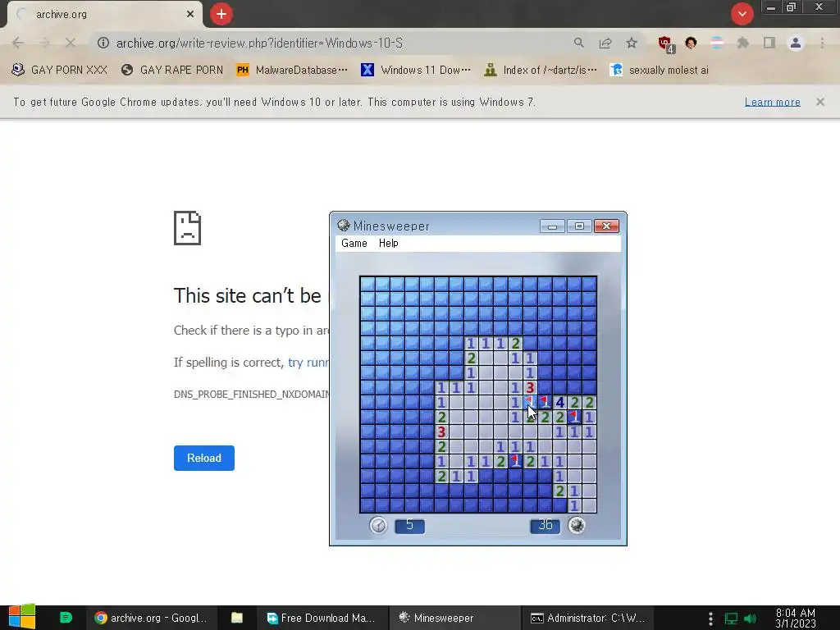The image size is (840, 630).
Task: Click the avatar face extension icon
Action: (691, 43)
